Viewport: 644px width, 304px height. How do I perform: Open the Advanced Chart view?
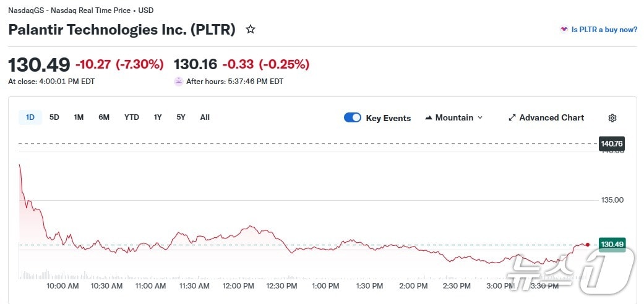click(551, 118)
